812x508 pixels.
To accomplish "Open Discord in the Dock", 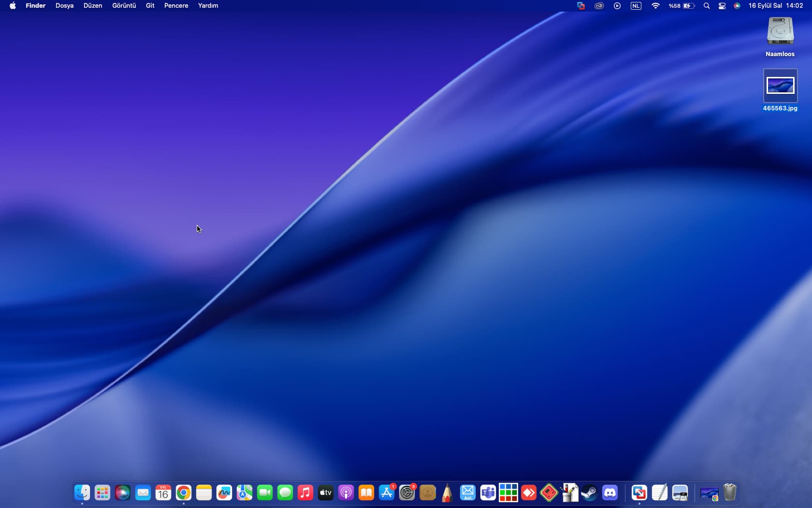I will (610, 493).
